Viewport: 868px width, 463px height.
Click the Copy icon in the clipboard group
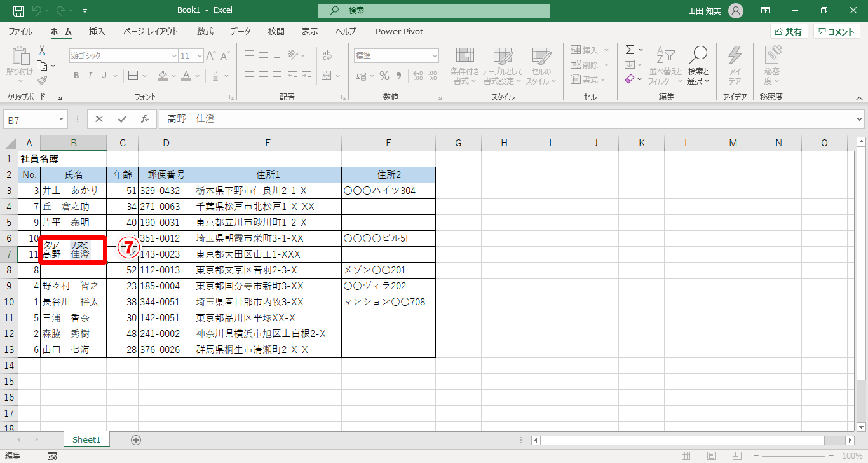(x=43, y=66)
